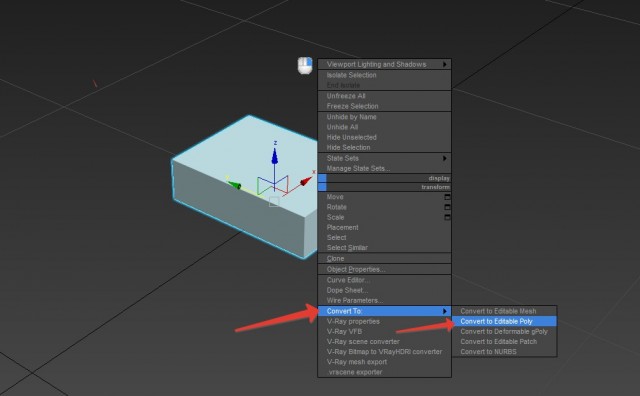Open Scale settings box icon
Viewport: 640px width, 396px height.
[447, 217]
